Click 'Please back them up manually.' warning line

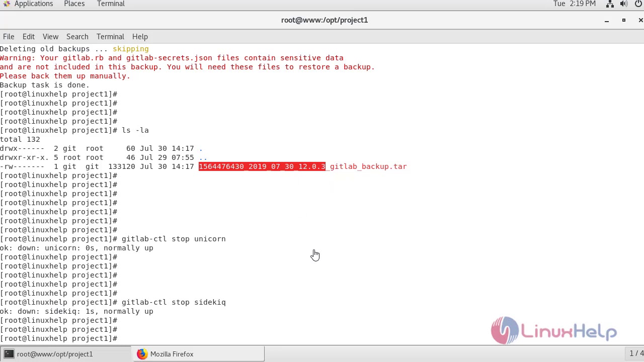tap(65, 76)
